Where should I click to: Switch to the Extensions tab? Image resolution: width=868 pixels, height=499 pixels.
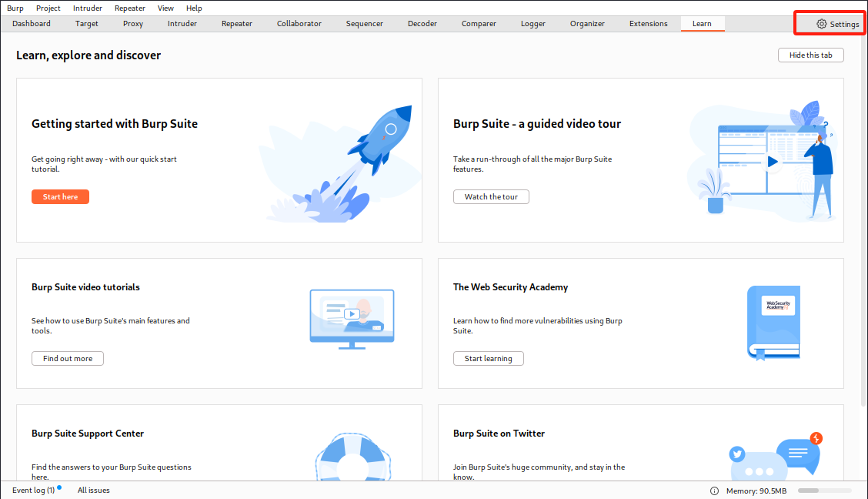pos(648,24)
